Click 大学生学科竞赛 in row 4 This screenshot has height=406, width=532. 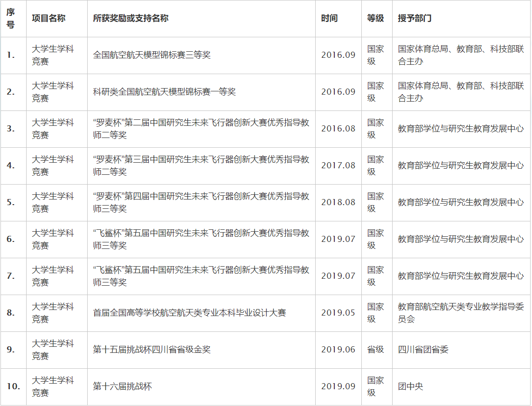(57, 166)
